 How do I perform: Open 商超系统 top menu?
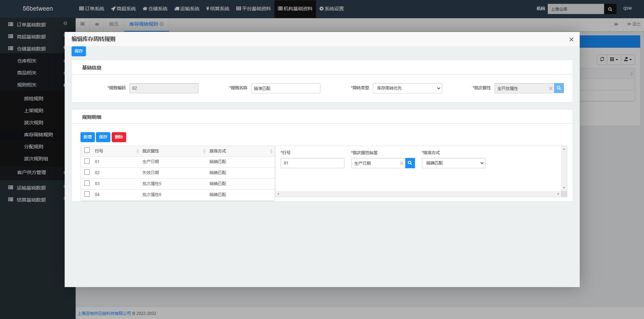click(x=123, y=9)
